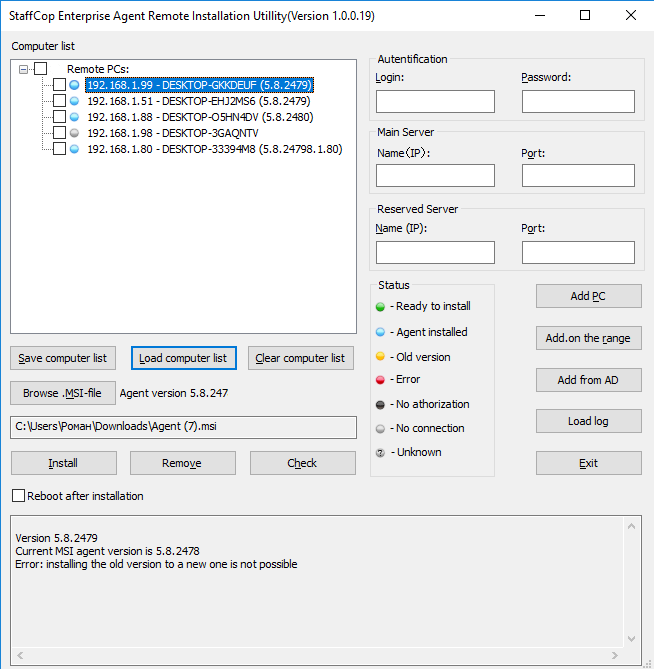Check the box for 192.168.1.51 computer
Image resolution: width=654 pixels, height=669 pixels.
pyautogui.click(x=59, y=101)
